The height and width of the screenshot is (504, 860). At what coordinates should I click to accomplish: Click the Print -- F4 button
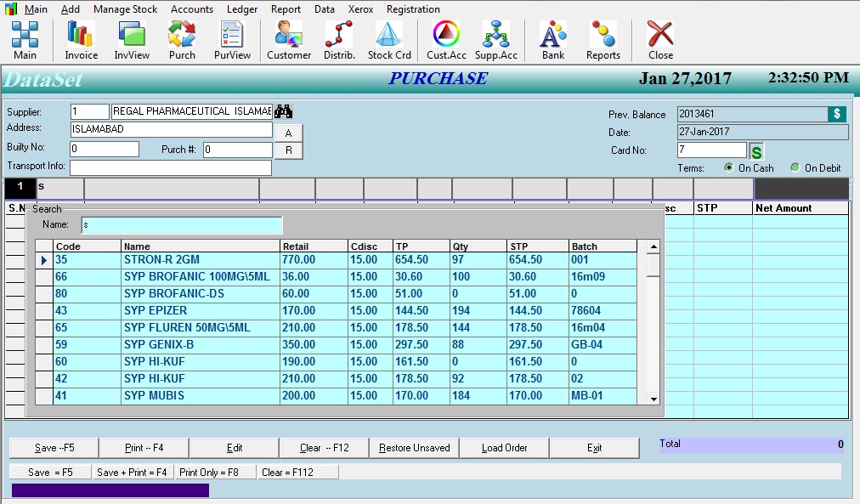[x=144, y=448]
